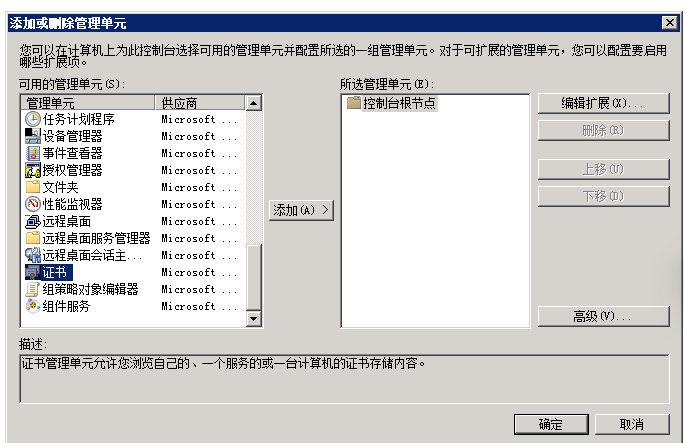Select 控制台根节点 in selected snap-ins

[399, 103]
